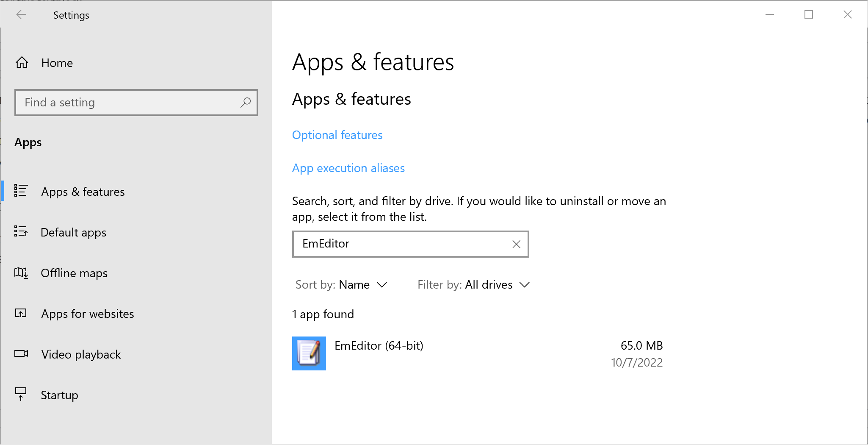Click the Video playback camera icon
Viewport: 868px width, 445px height.
[21, 353]
